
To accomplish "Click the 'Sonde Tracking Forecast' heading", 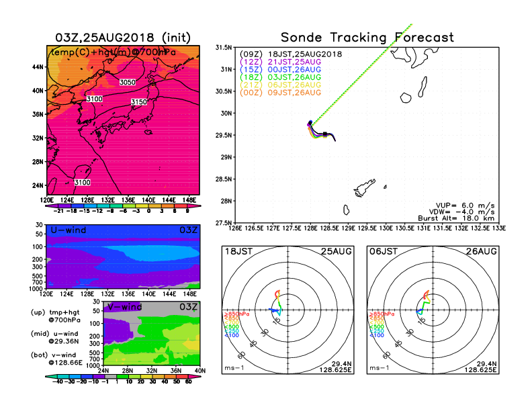I will pyautogui.click(x=367, y=38).
